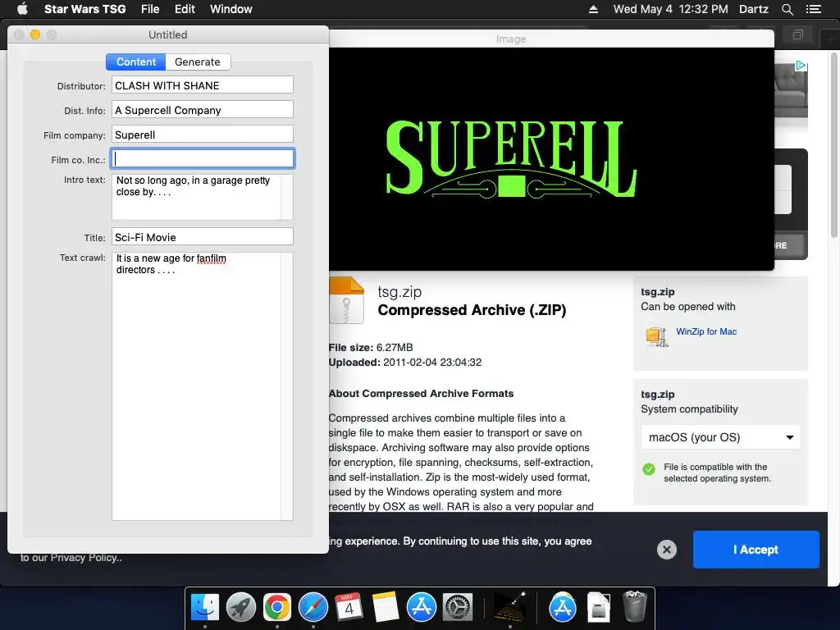The height and width of the screenshot is (630, 840).
Task: Minimize the Untitled window with yellow button
Action: (35, 34)
